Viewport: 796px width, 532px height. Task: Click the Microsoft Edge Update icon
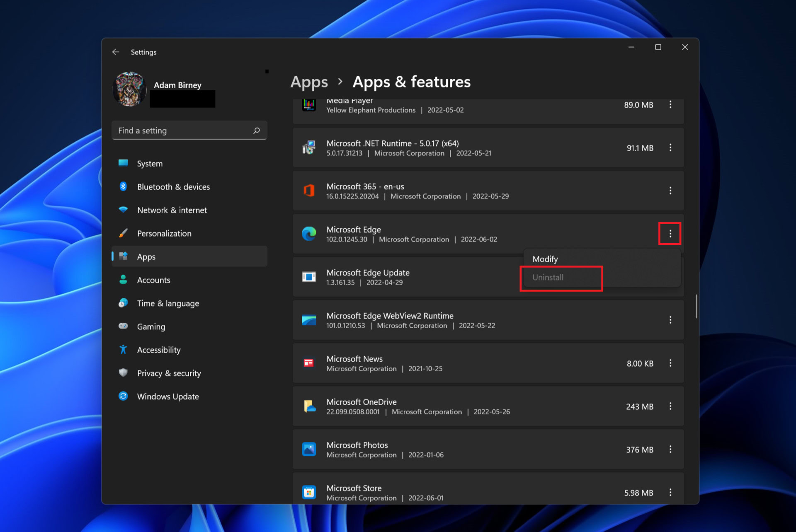coord(309,277)
